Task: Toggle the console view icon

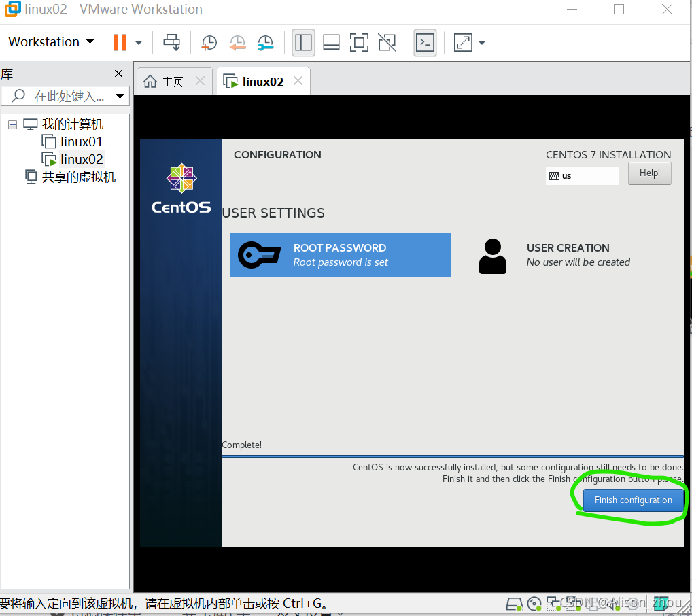Action: point(425,43)
